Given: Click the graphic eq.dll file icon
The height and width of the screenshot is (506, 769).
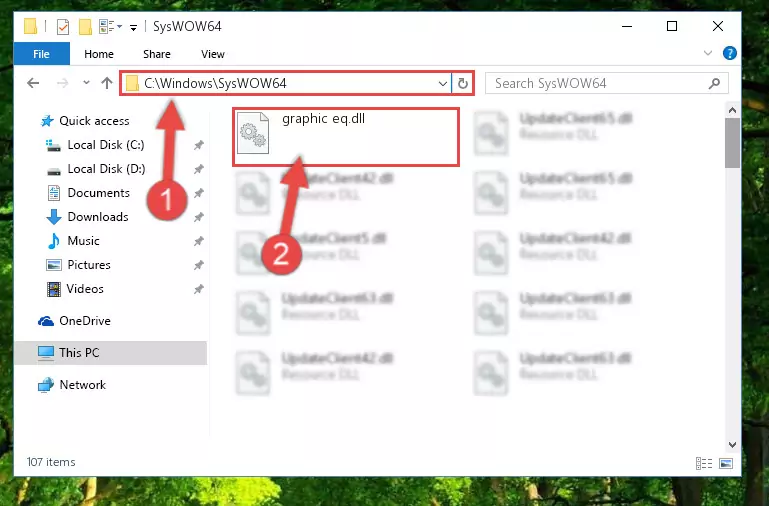Looking at the screenshot, I should pyautogui.click(x=253, y=133).
